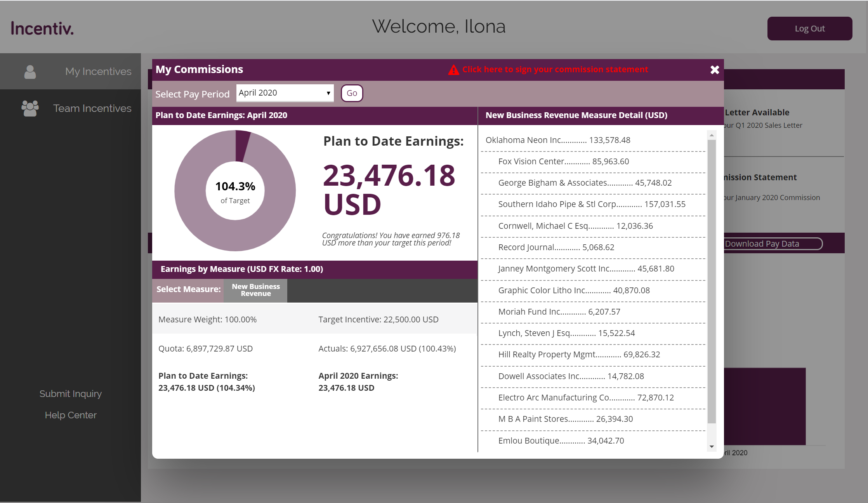Select the New Business Revenue measure tab

(x=255, y=290)
